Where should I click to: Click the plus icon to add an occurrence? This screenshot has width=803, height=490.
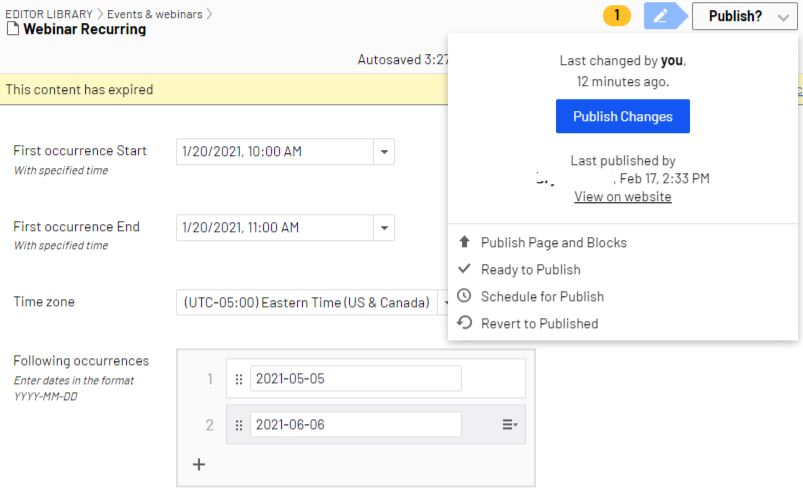[x=199, y=464]
